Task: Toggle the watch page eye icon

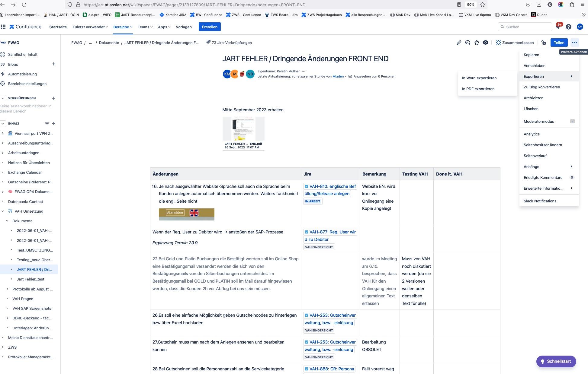Action: [485, 43]
